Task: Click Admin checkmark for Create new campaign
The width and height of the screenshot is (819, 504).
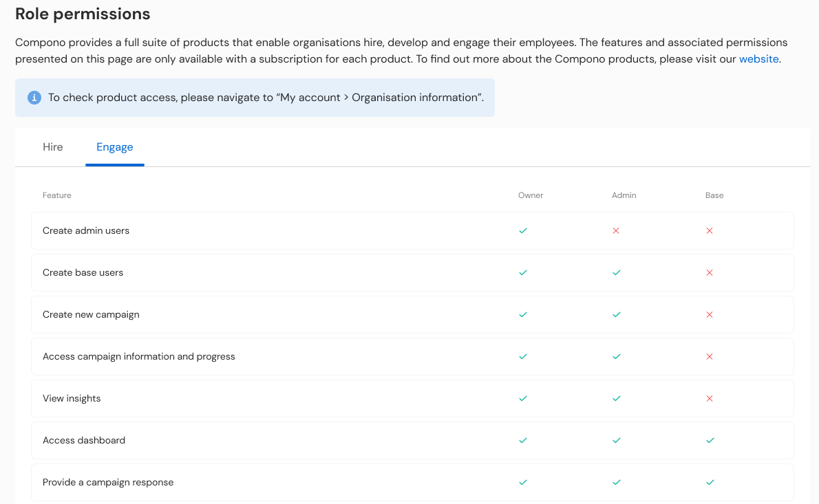Action: 617,315
